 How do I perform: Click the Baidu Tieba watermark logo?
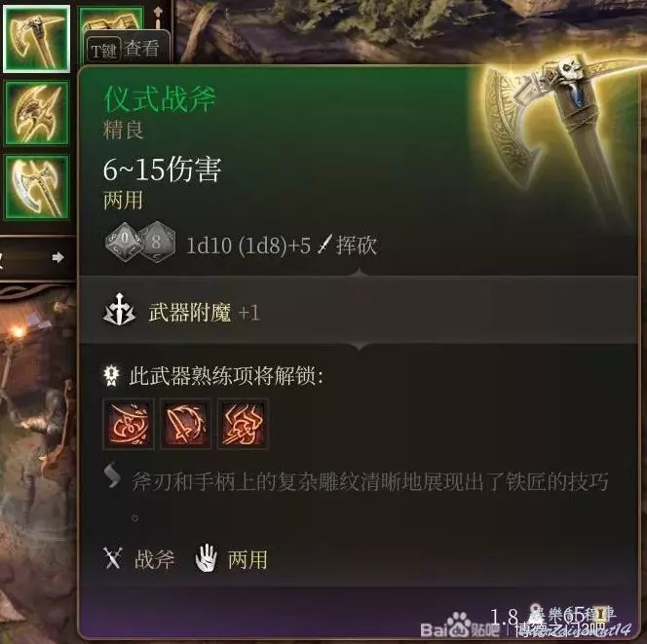pos(460,625)
